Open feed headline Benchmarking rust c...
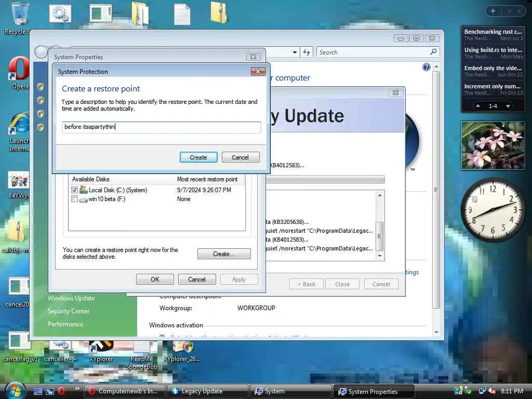Screen dimensions: 532x399 (493, 32)
